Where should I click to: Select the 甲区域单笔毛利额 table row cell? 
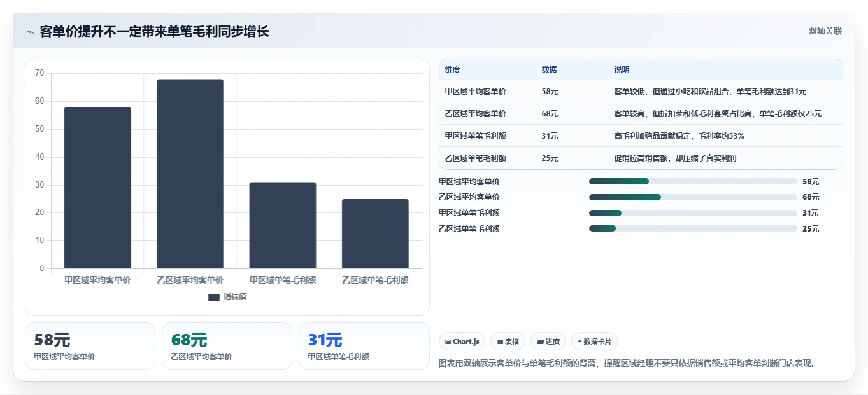click(475, 136)
